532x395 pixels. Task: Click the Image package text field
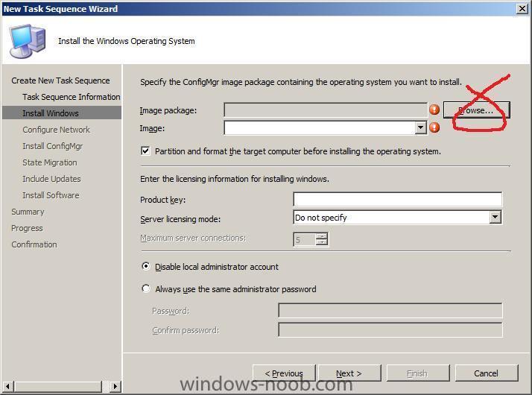[326, 110]
